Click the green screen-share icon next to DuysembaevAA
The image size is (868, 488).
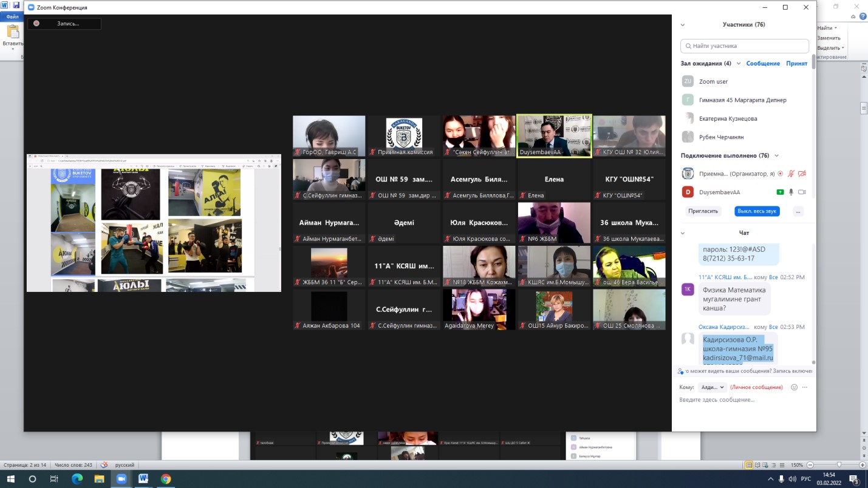[x=780, y=192]
